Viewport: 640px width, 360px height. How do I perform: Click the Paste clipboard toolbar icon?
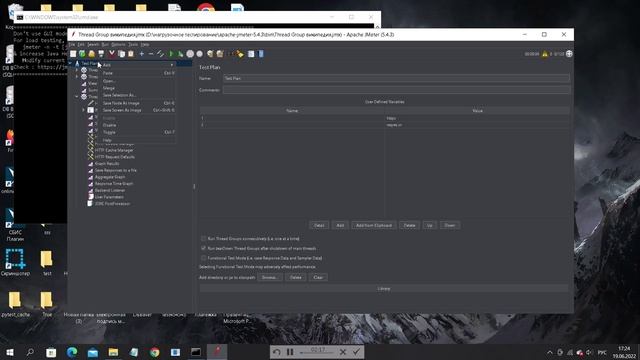tap(131, 54)
